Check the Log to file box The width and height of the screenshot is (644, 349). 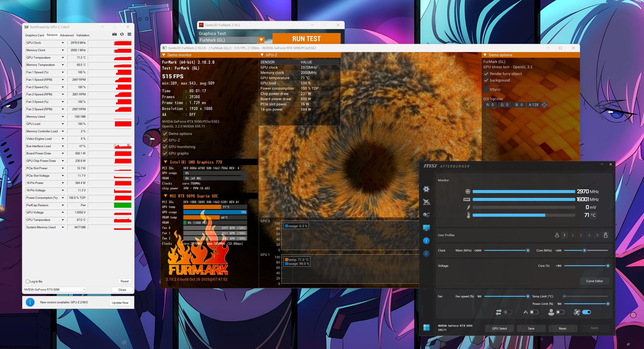(x=28, y=282)
